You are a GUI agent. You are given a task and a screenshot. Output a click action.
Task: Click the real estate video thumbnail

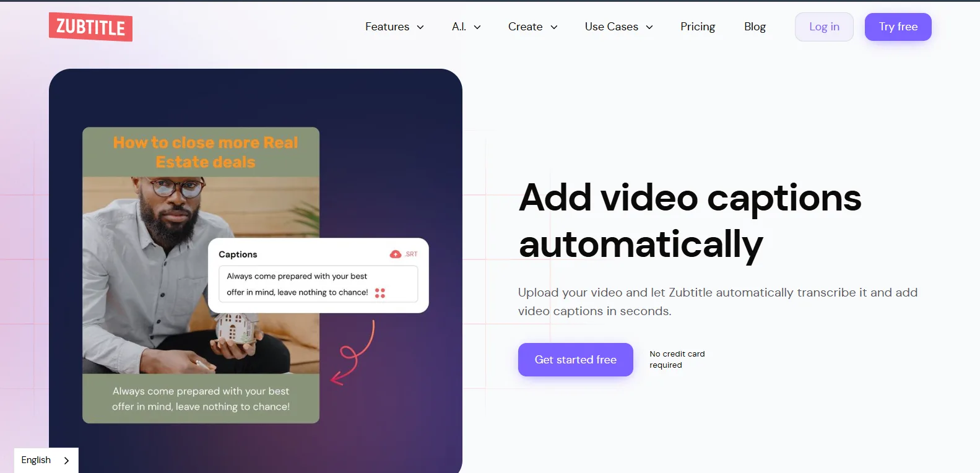201,276
